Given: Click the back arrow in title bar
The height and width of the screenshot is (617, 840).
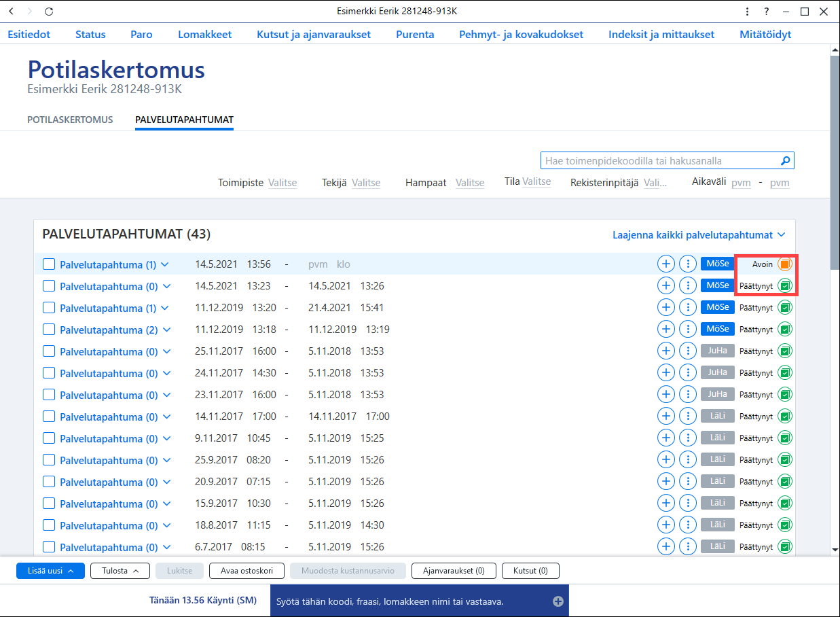Looking at the screenshot, I should click(x=12, y=12).
